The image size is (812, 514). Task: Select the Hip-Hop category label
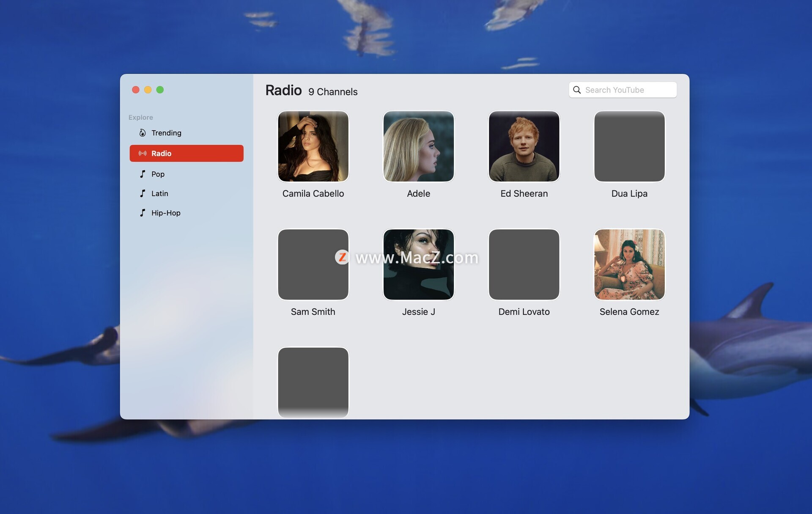(x=166, y=213)
